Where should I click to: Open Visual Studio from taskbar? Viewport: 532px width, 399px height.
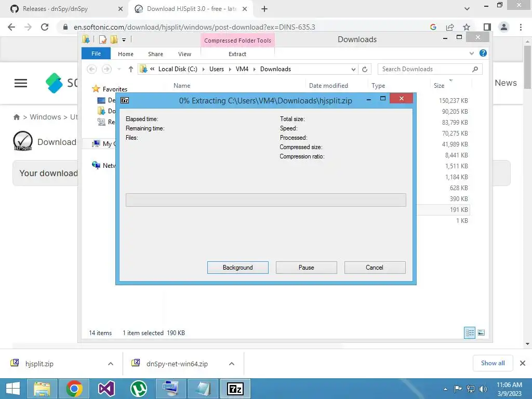tap(106, 389)
